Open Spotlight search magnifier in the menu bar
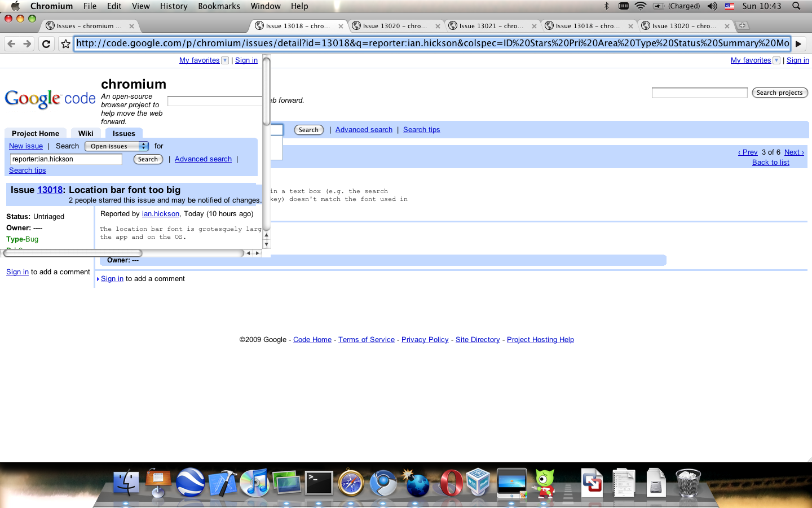Screen dimensions: 812x508 pos(796,6)
